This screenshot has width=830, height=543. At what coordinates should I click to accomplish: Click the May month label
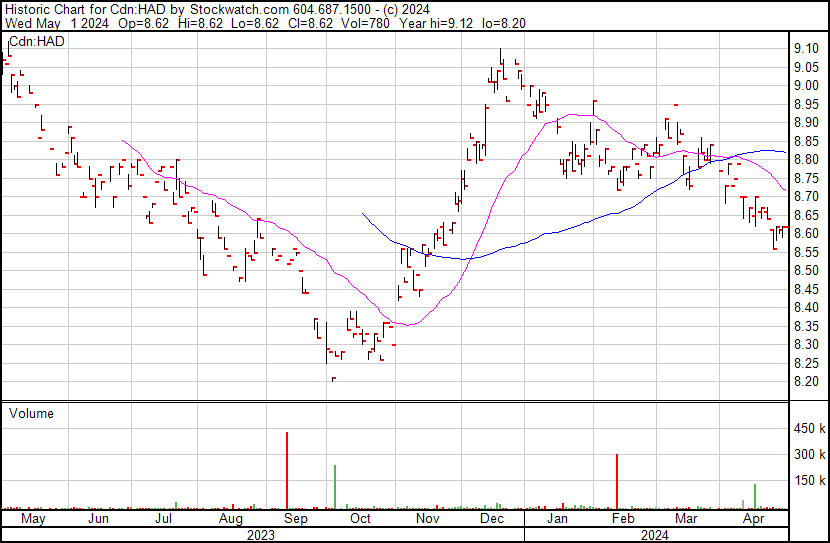33,519
